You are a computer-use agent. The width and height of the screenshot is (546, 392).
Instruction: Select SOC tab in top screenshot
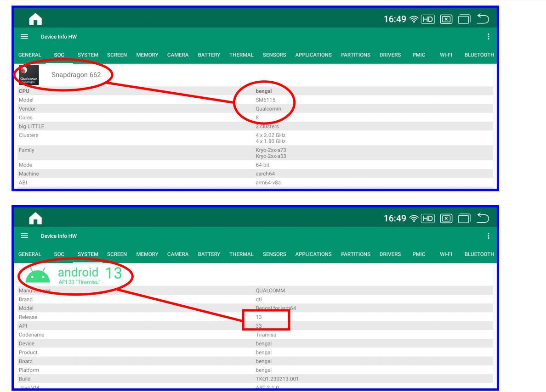pyautogui.click(x=59, y=55)
